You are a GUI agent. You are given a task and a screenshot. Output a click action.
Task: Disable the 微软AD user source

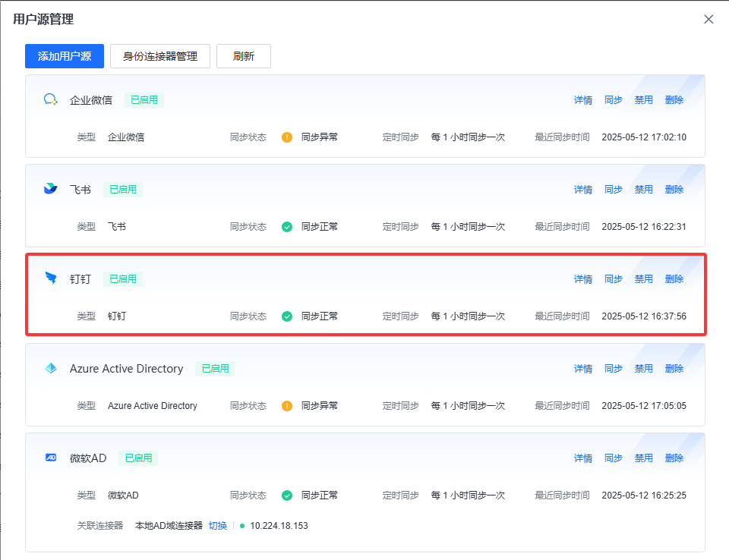coord(643,458)
